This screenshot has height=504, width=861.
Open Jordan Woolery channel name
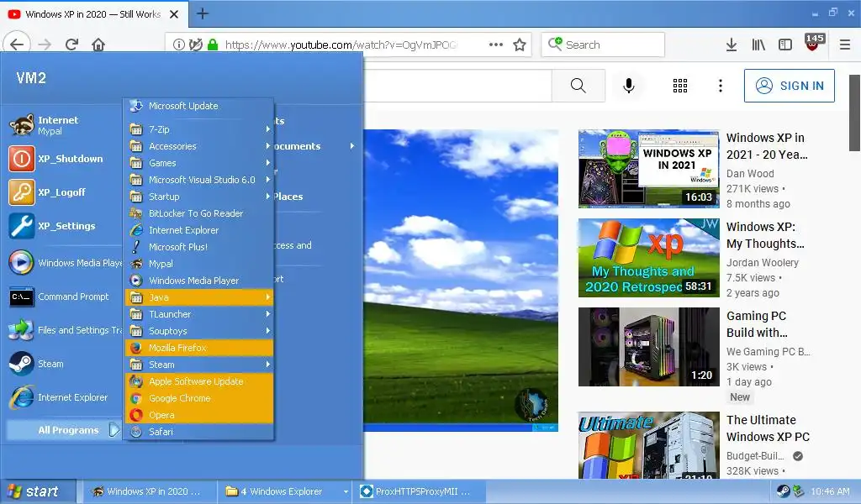tap(762, 263)
